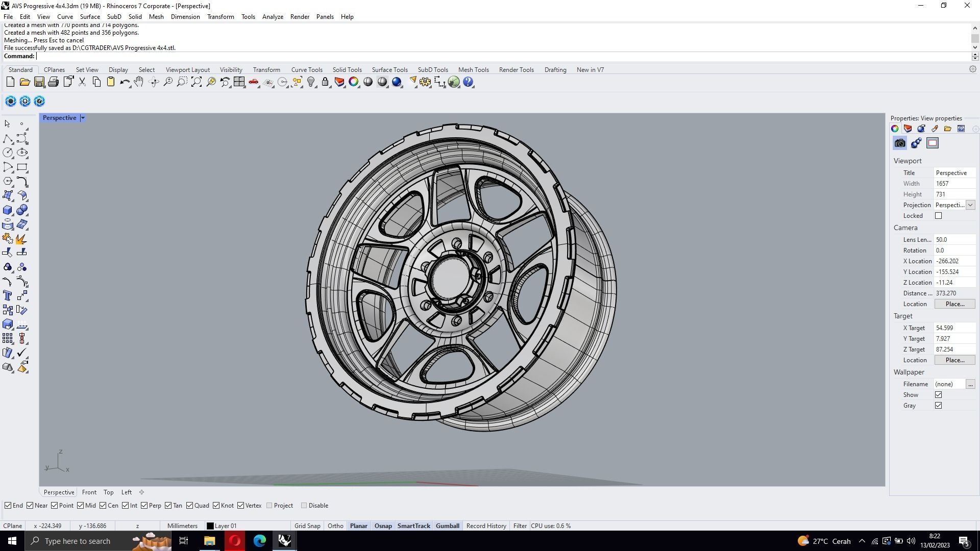Select the Polyline tool in the left sidebar
Screen dimensions: 980x551
8,139
